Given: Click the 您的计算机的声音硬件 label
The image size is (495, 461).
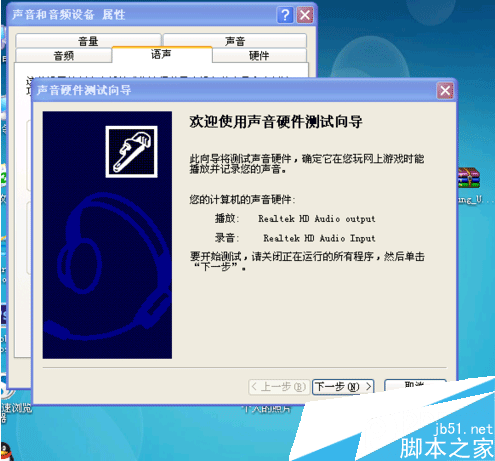Looking at the screenshot, I should (x=242, y=200).
